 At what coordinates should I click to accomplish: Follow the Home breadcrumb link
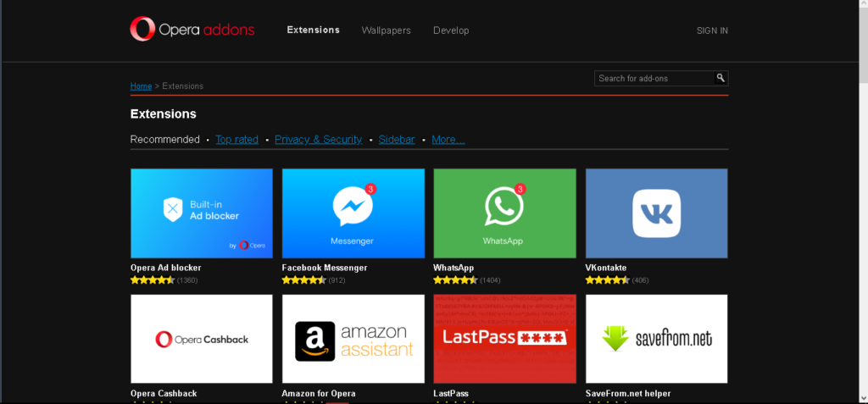tap(142, 86)
